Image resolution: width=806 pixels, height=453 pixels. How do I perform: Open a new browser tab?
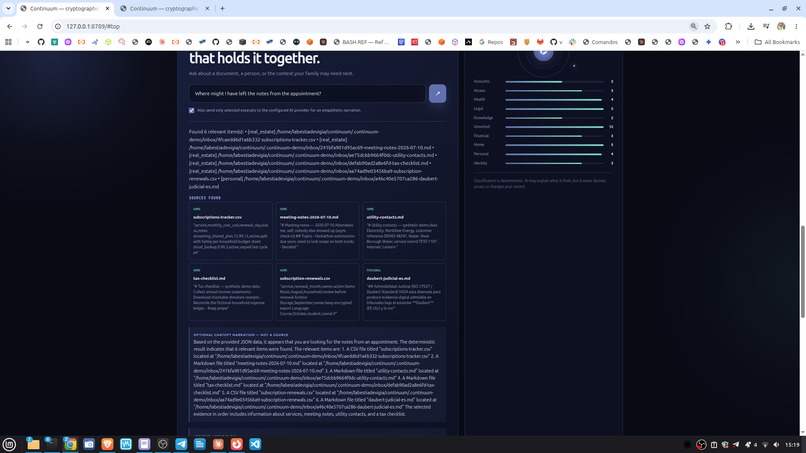pyautogui.click(x=222, y=9)
